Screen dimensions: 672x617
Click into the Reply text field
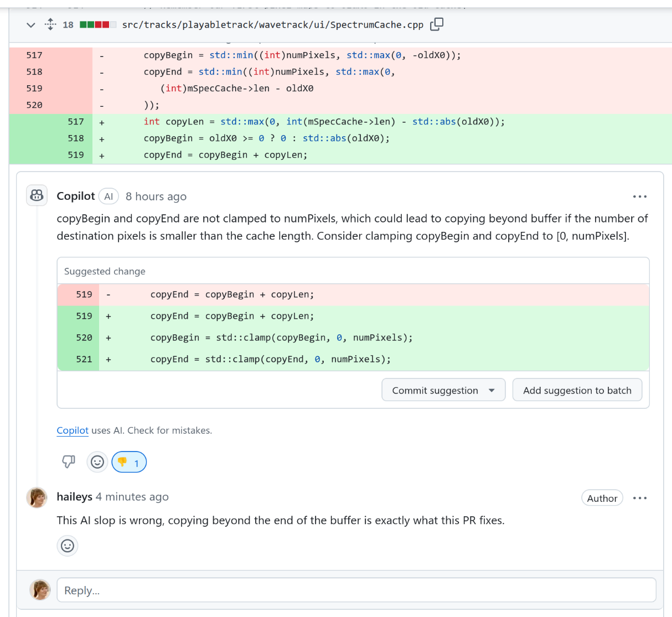click(356, 590)
